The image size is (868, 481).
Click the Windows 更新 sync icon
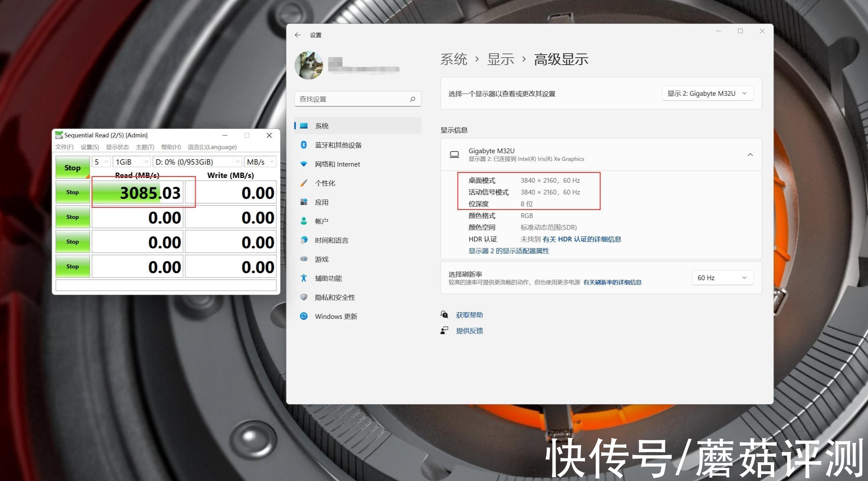click(303, 316)
